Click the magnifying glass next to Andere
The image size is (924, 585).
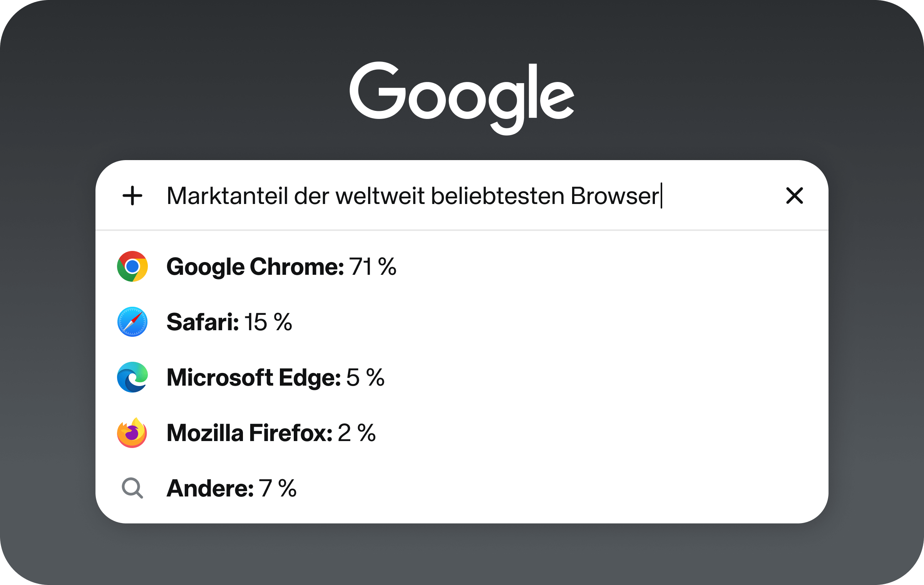point(132,488)
